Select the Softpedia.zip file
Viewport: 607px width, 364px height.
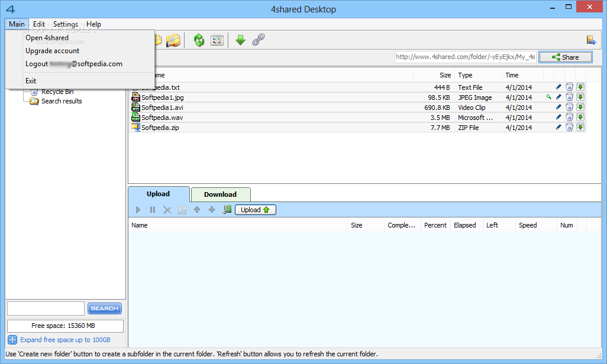pyautogui.click(x=160, y=128)
